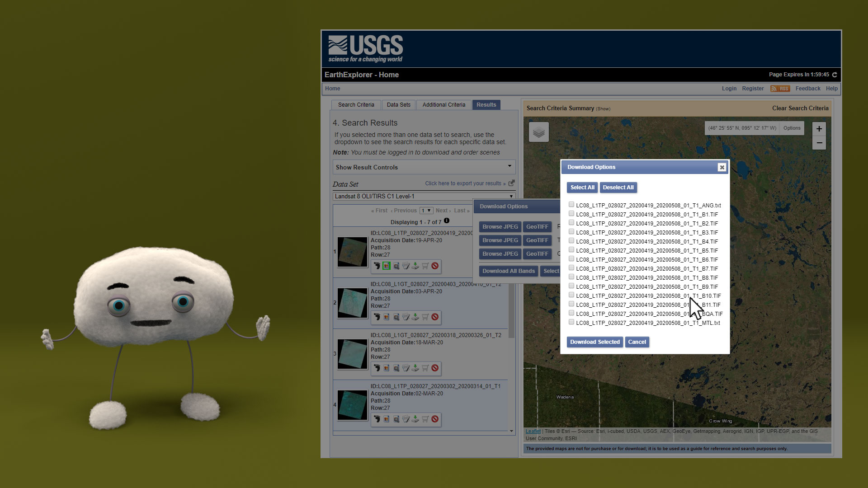Click the 19-APR-20 scene thumbnail
Viewport: 868px width, 488px height.
352,252
